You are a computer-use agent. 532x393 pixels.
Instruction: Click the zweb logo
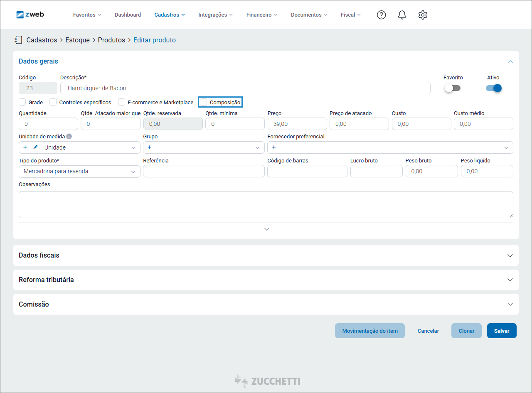coord(30,15)
